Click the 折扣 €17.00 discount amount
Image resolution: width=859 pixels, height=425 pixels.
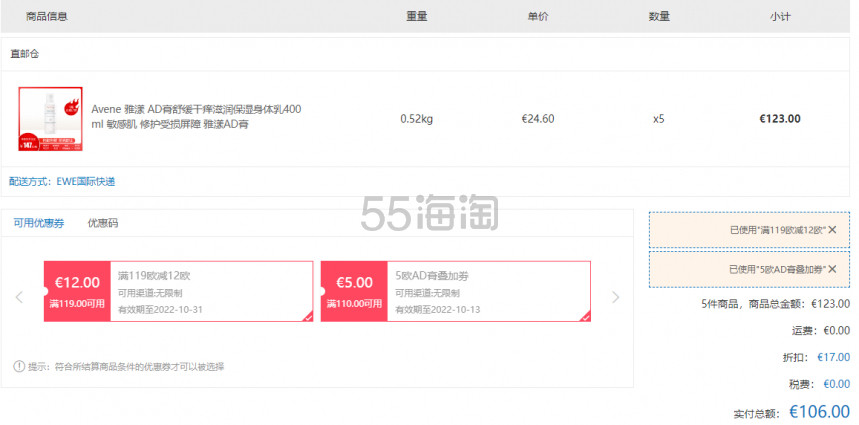pos(834,357)
